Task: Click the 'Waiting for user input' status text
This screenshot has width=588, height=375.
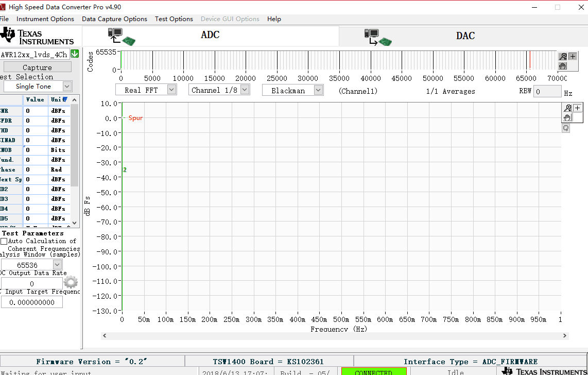Action: tap(45, 373)
